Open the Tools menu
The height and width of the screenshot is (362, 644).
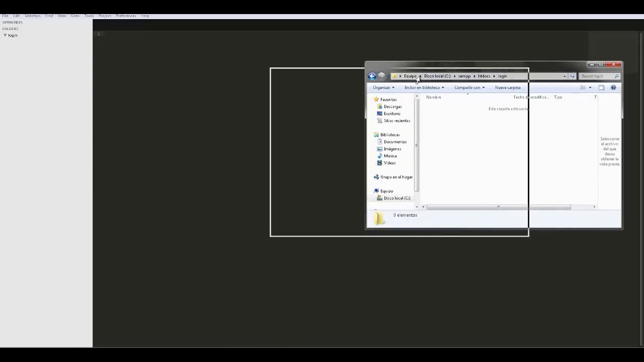[89, 16]
